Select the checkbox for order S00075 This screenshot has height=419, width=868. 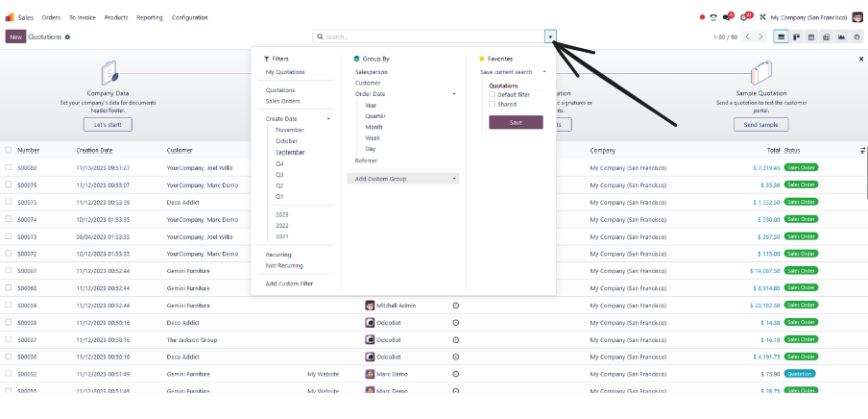(x=9, y=203)
